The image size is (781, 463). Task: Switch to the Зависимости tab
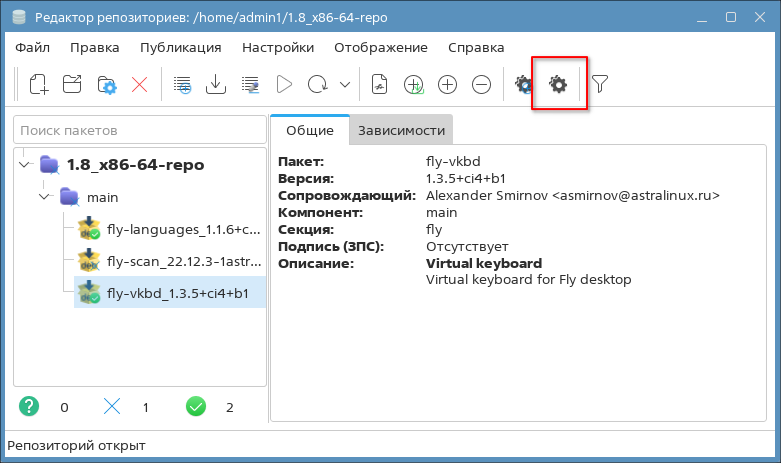click(x=401, y=130)
